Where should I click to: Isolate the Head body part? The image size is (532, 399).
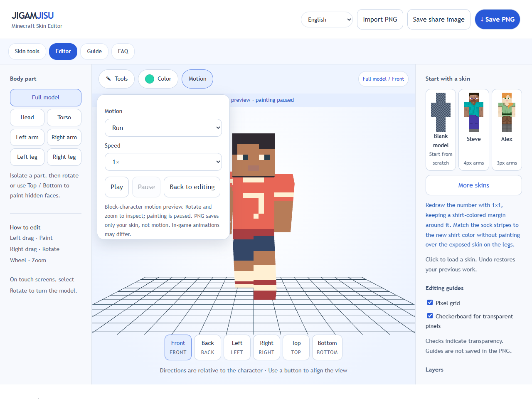27,118
